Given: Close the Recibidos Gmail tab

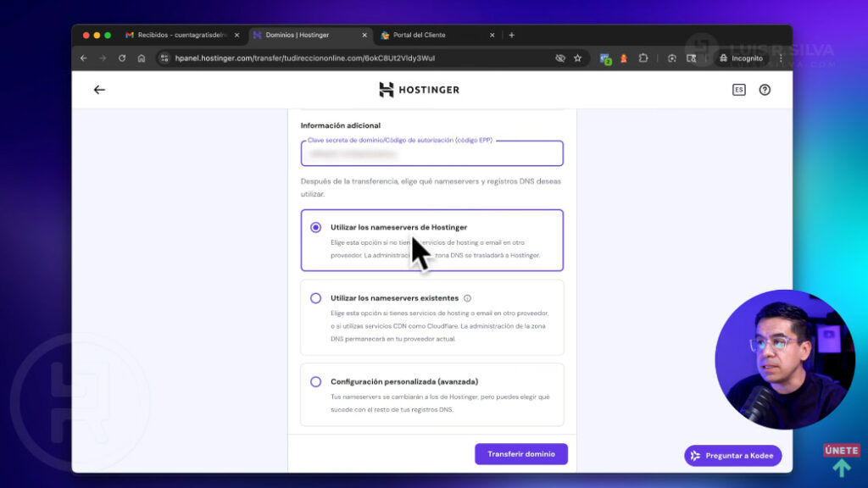Looking at the screenshot, I should coord(237,35).
